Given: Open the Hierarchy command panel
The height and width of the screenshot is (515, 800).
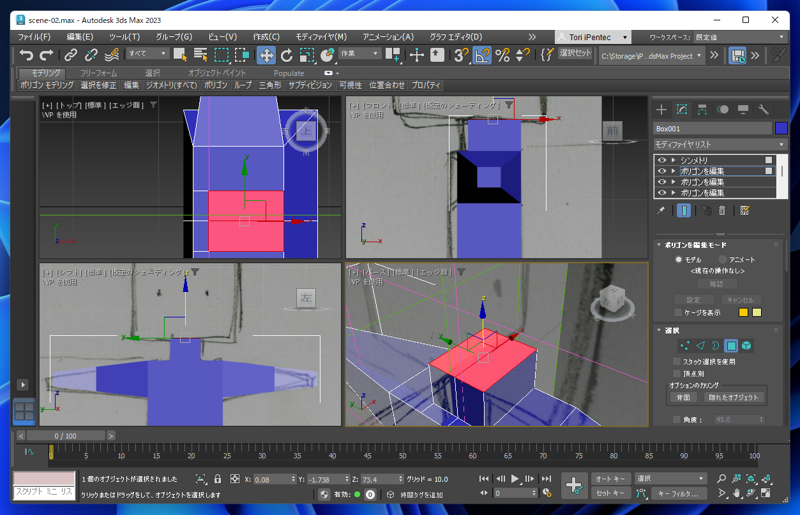Looking at the screenshot, I should pyautogui.click(x=702, y=109).
